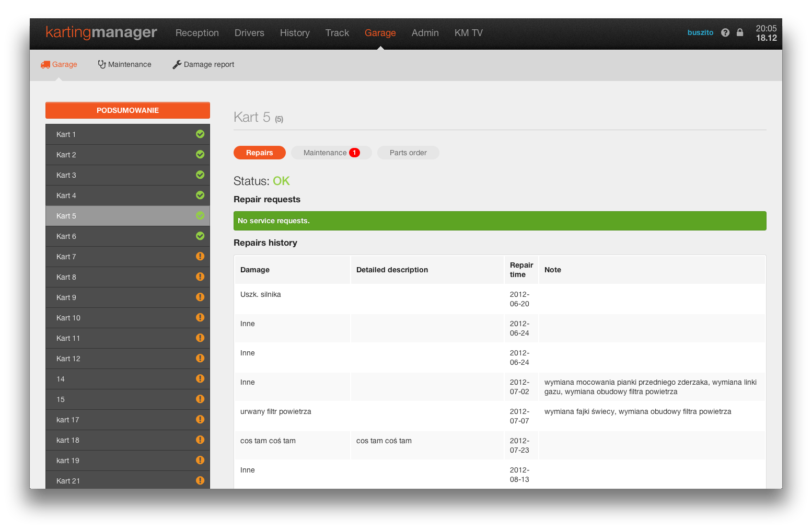Click the lock icon in header
Screen dimensions: 812x530
(x=740, y=32)
